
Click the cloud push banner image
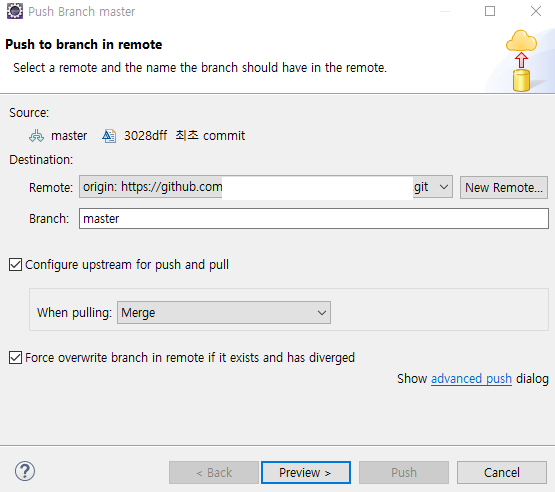(x=521, y=61)
